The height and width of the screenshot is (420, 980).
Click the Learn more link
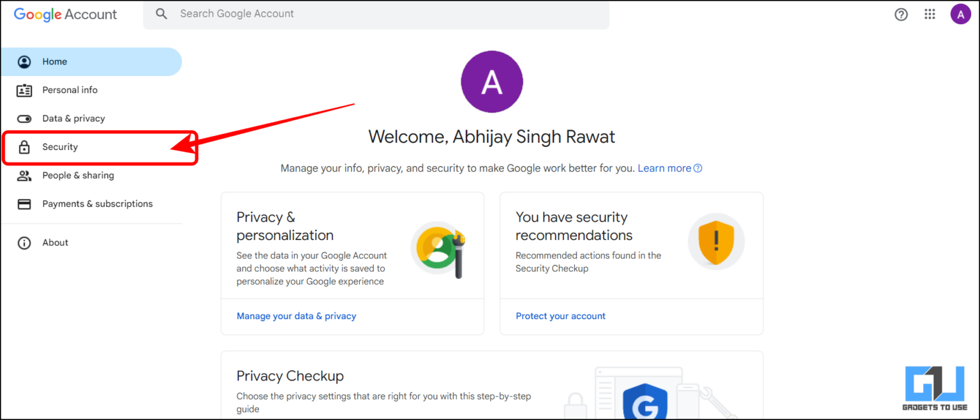(664, 168)
